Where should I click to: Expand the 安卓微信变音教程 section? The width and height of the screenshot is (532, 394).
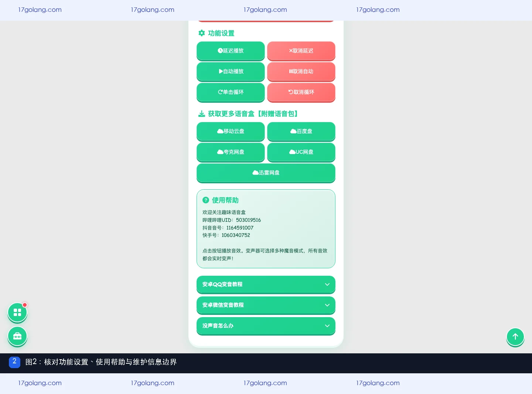pos(266,305)
